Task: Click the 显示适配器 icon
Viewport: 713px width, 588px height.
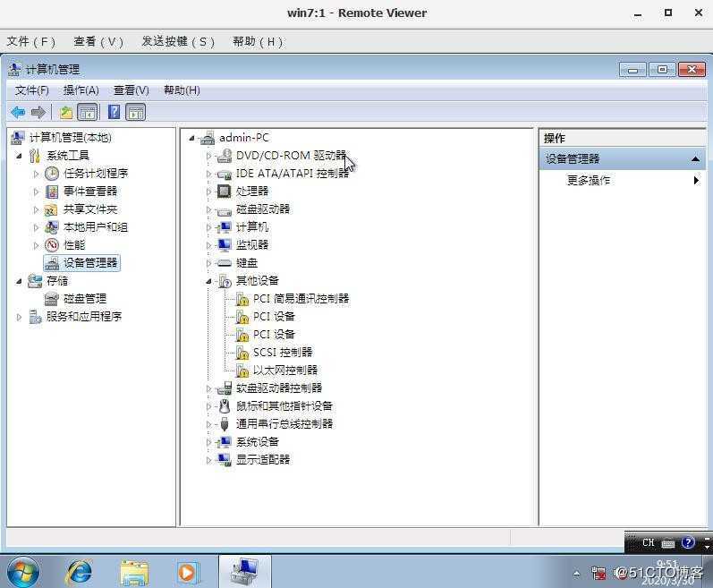Action: coord(225,460)
